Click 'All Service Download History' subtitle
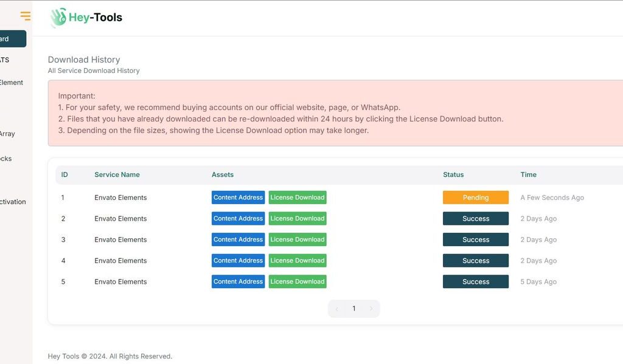The image size is (623, 364). [94, 70]
